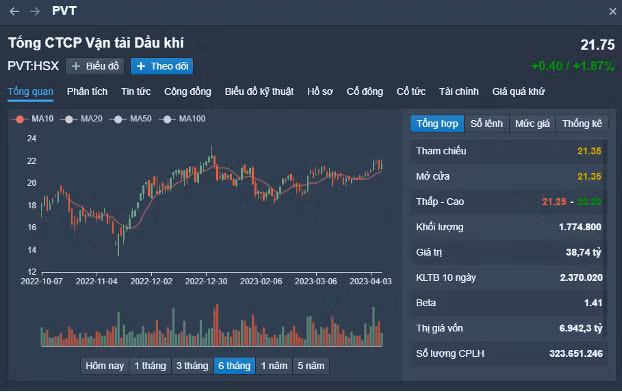Click the 2022-12-30 date axis label
Image resolution: width=622 pixels, height=392 pixels.
click(206, 281)
